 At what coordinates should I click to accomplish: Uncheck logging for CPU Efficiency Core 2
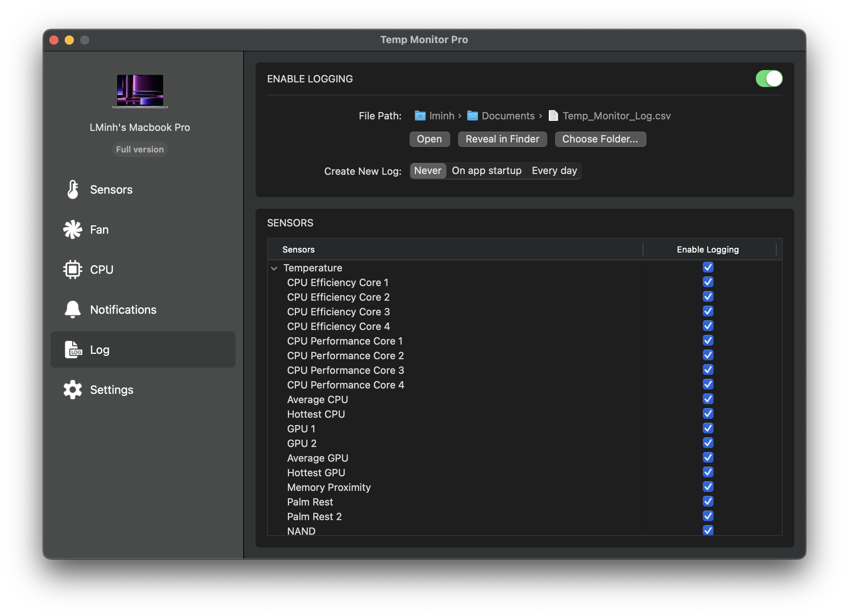708,296
